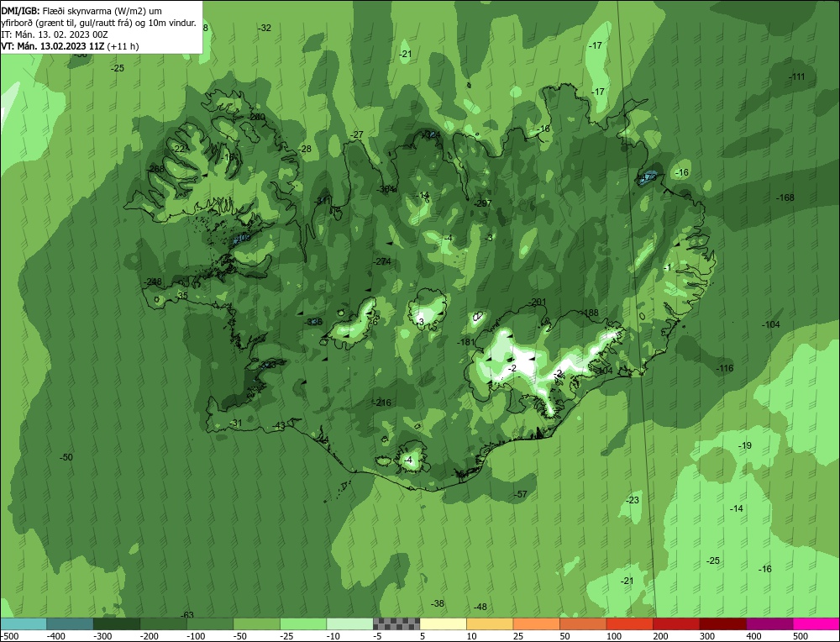Click the -22 value in the Westfjords
840x642 pixels.
[178, 149]
